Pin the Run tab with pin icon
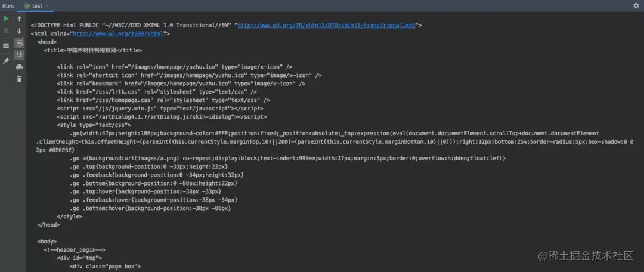 (x=6, y=61)
